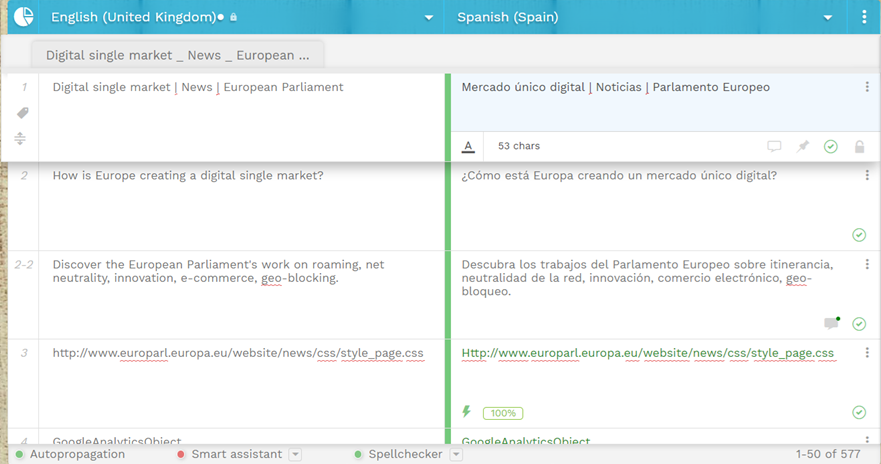Open the pie chart statistics icon
Image resolution: width=881 pixels, height=464 pixels.
[x=23, y=17]
